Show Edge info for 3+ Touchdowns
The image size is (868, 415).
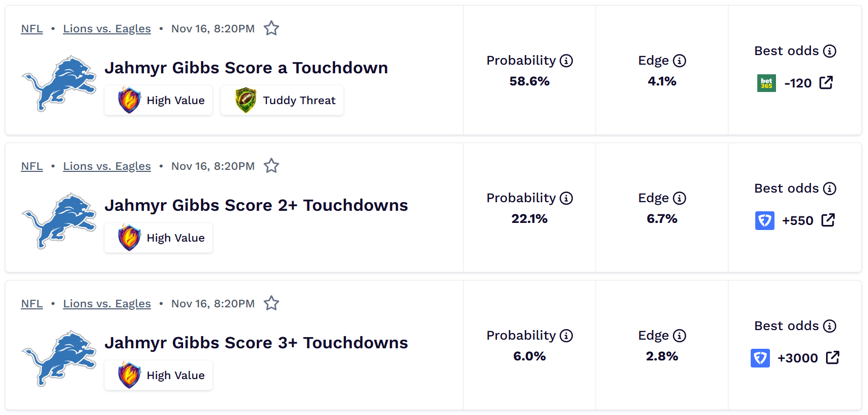[x=679, y=336]
